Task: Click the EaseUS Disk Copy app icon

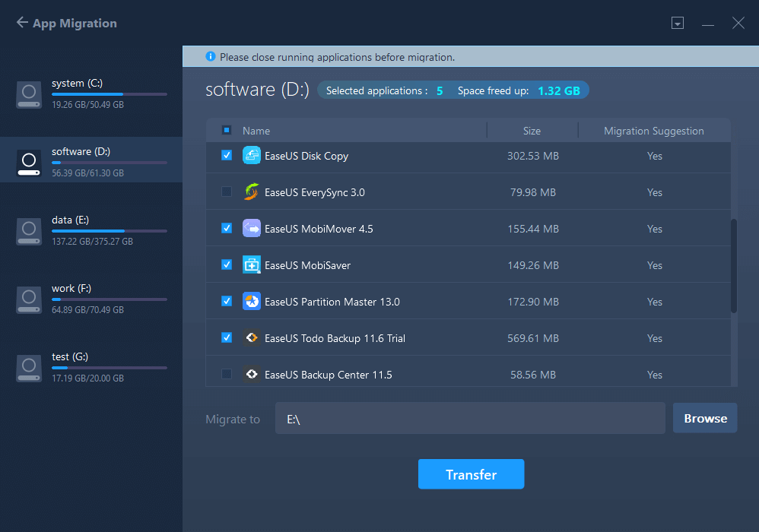Action: pyautogui.click(x=252, y=156)
